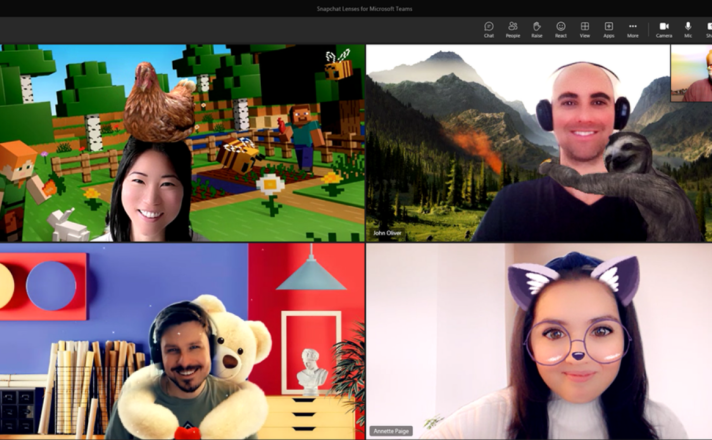Click the Annette Paige name label
The width and height of the screenshot is (712, 440).
[x=391, y=431]
